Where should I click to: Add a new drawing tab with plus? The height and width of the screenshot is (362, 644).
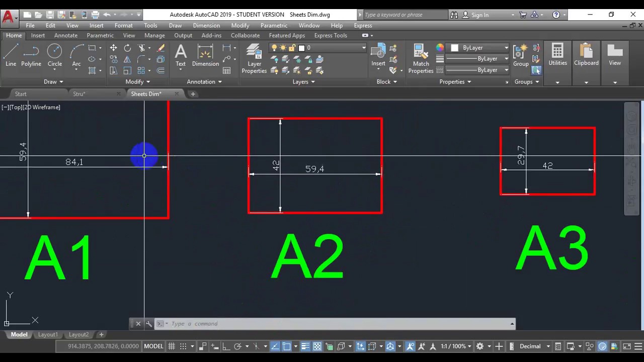click(x=193, y=94)
